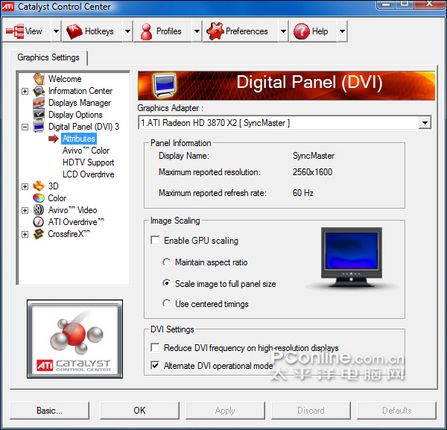Click the Help question mark icon
The image size is (447, 430).
tap(302, 31)
